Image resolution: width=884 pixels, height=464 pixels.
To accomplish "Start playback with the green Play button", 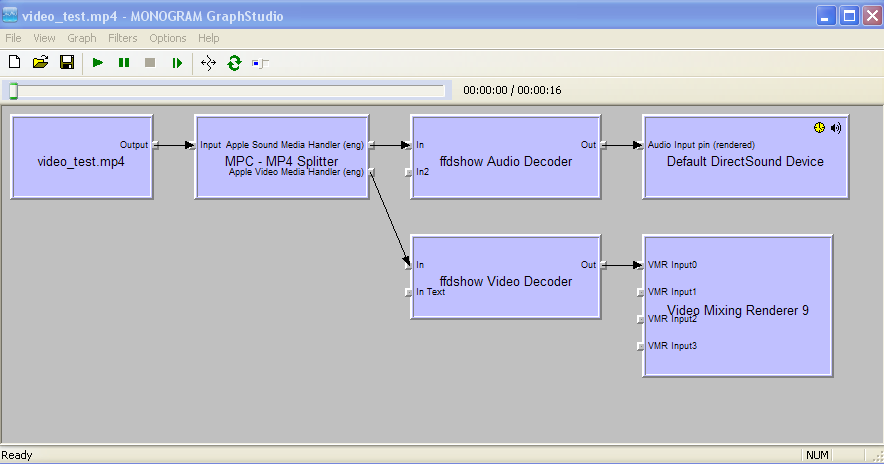I will pos(98,63).
